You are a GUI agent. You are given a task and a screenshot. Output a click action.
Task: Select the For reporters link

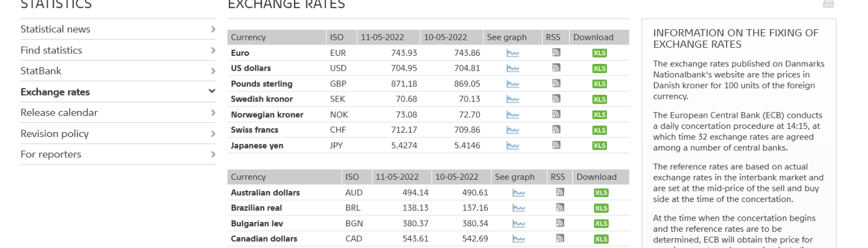pos(51,154)
